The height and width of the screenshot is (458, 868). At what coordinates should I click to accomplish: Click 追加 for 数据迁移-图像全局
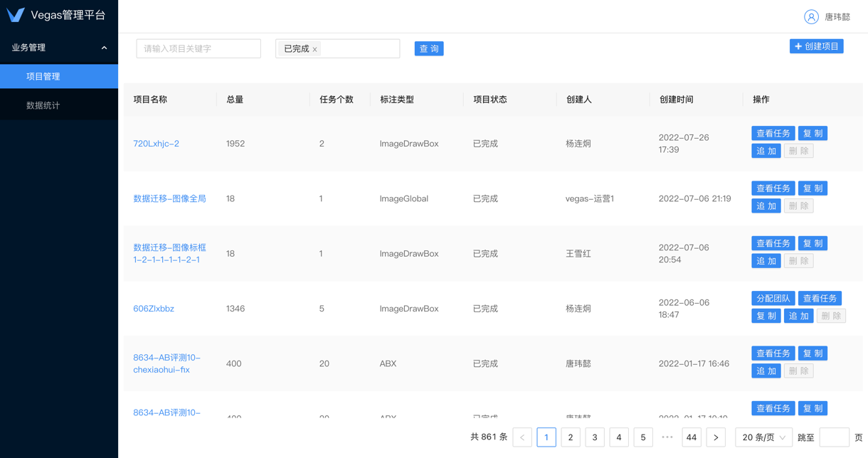click(766, 206)
